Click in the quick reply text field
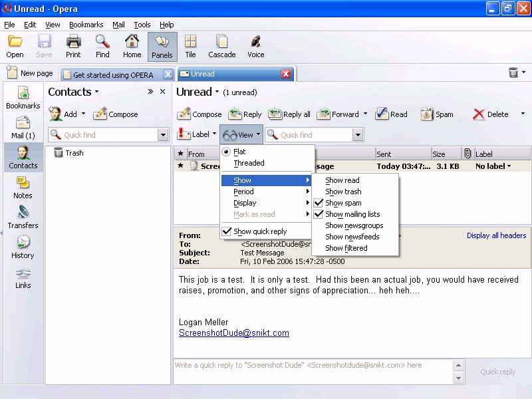This screenshot has width=532, height=399. point(313,371)
